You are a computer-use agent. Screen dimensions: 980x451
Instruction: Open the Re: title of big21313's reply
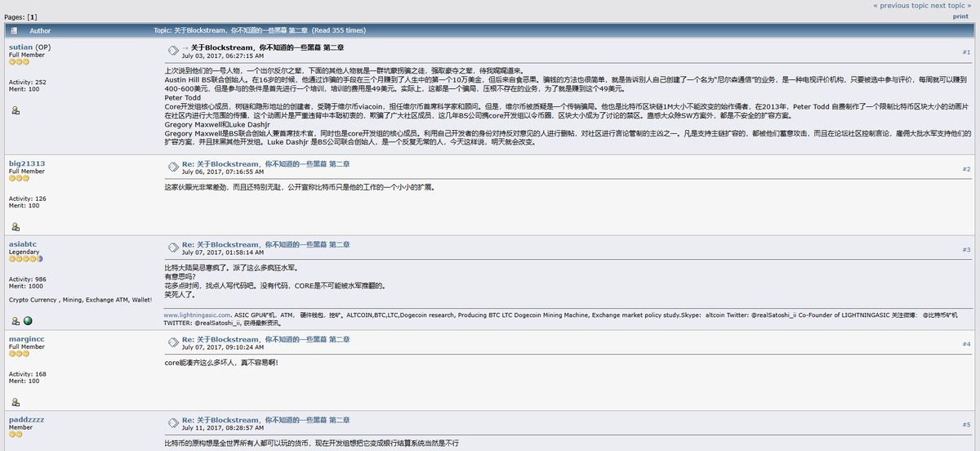(x=266, y=163)
